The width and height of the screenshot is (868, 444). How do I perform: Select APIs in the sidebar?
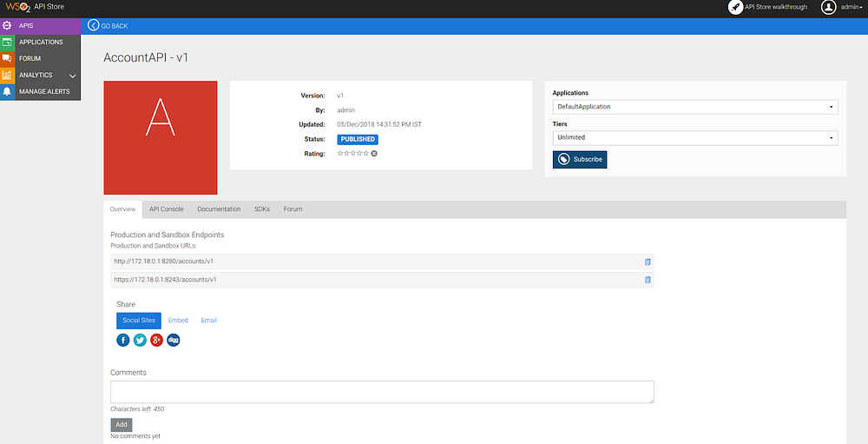tap(41, 26)
